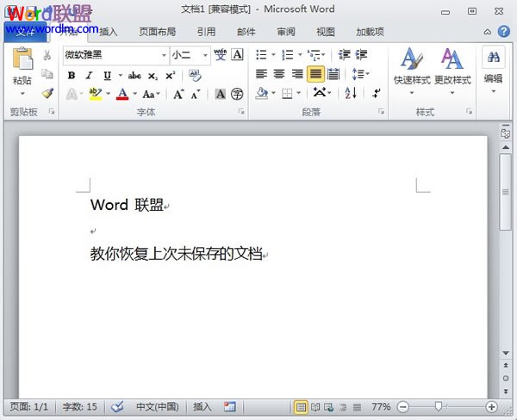This screenshot has width=517, height=420.
Task: Apply character border icon
Action: [238, 55]
